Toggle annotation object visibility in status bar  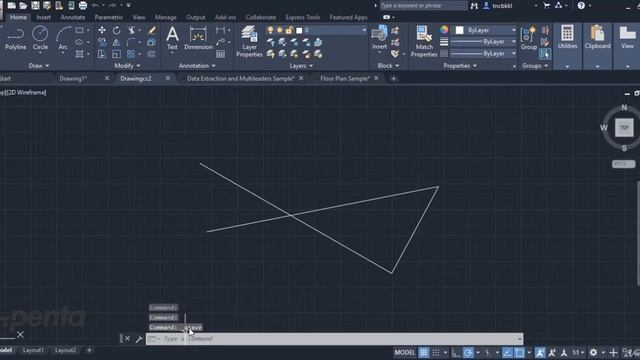[540, 352]
